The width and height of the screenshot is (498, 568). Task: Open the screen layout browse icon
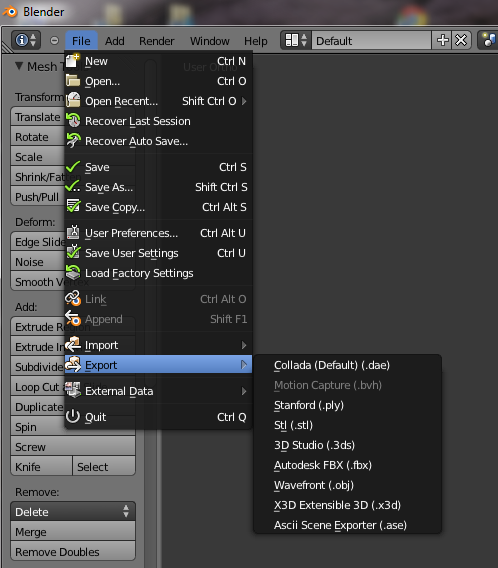pyautogui.click(x=296, y=40)
